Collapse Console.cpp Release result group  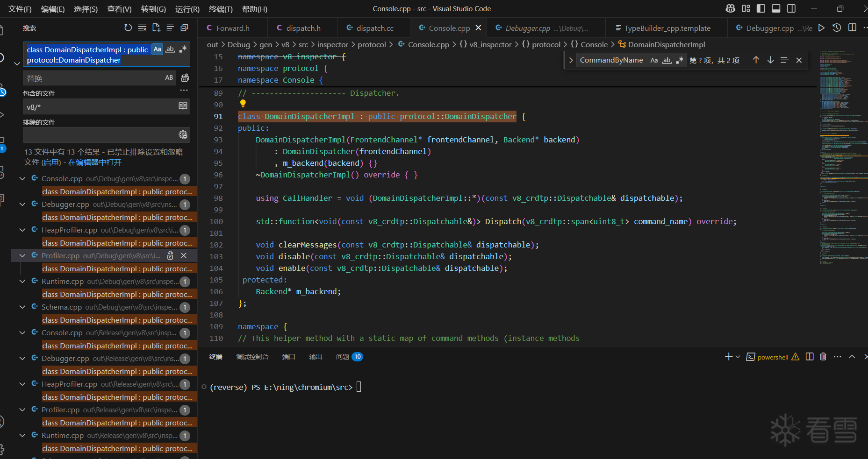[22, 332]
